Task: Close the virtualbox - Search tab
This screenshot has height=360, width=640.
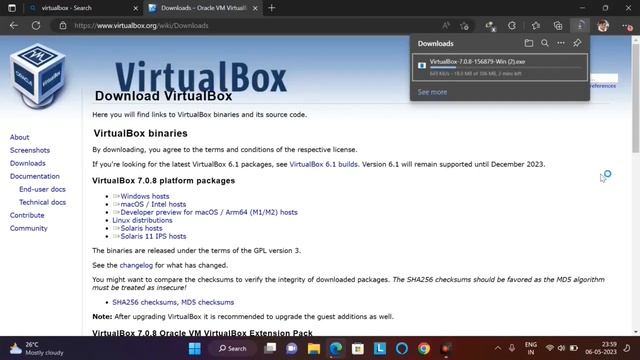Action: point(136,8)
